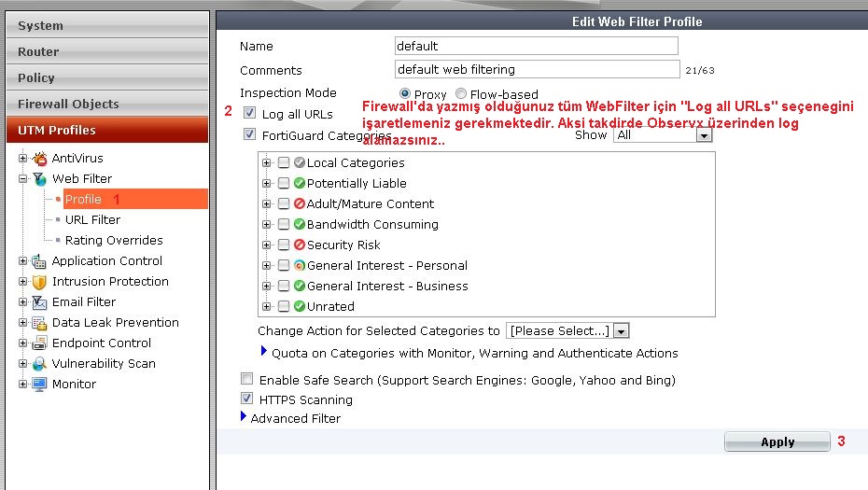
Task: Click the Email Filter envelope icon
Action: pos(39,302)
